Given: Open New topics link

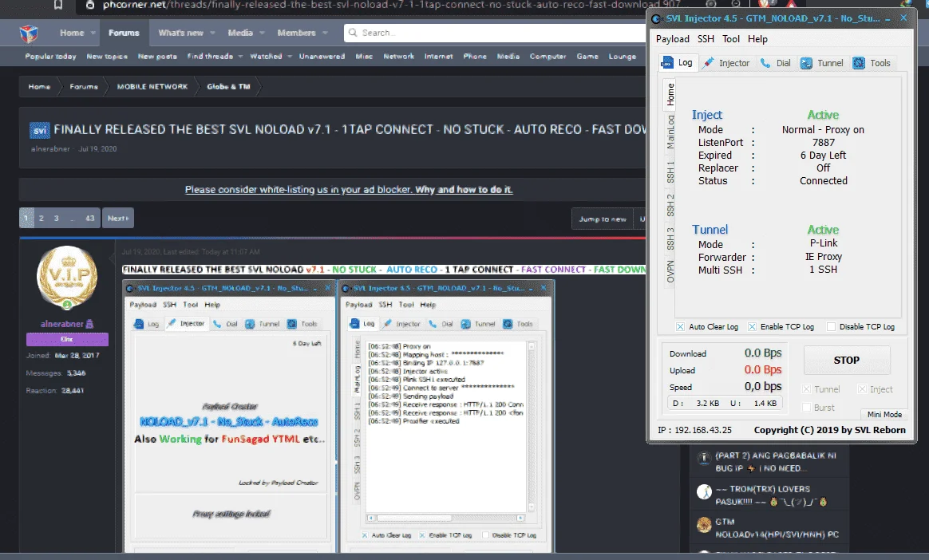Looking at the screenshot, I should (x=107, y=56).
